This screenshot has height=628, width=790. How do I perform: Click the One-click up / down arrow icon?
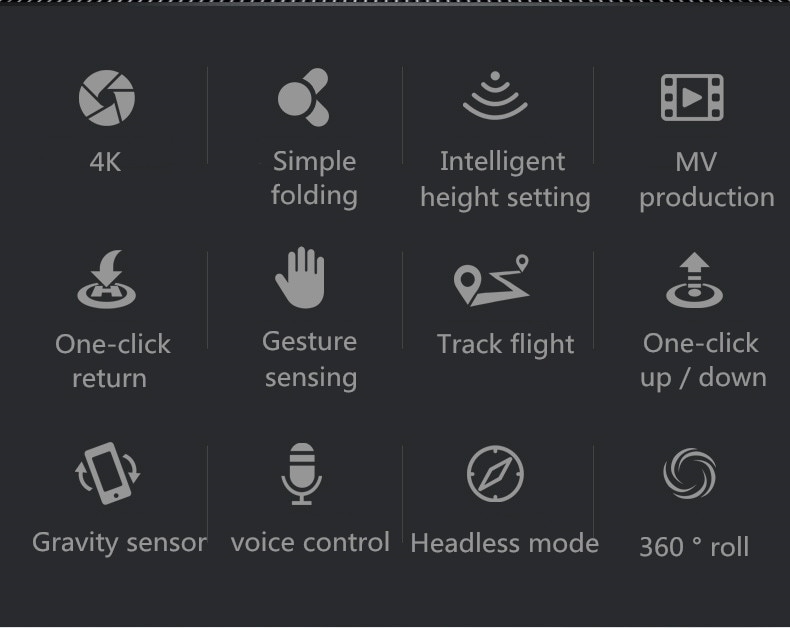click(694, 280)
